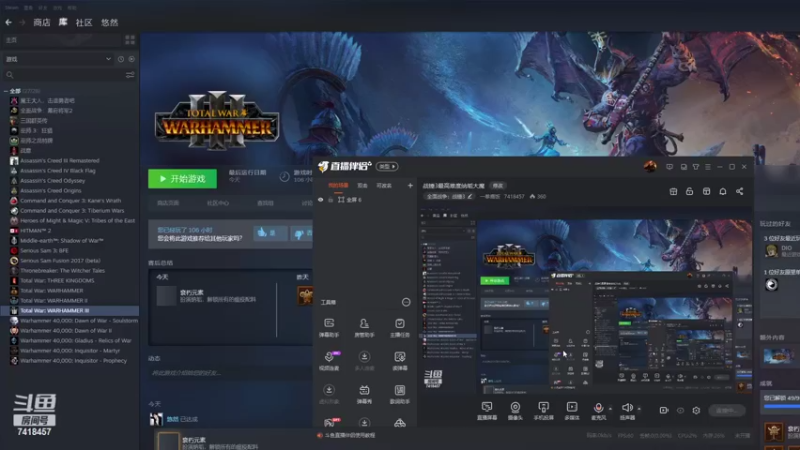Open 弹幕助手 tool in streaming companion
Viewport: 800px width, 450px height.
[329, 328]
